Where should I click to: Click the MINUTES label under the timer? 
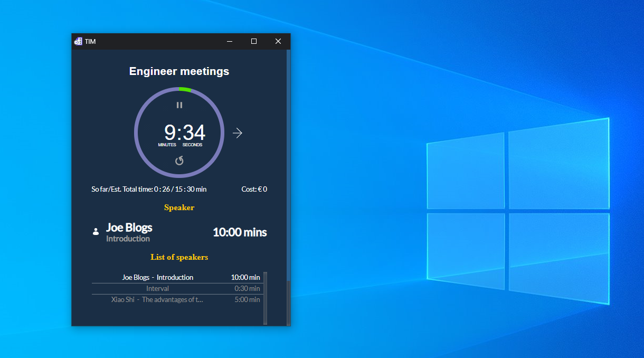[x=167, y=144]
